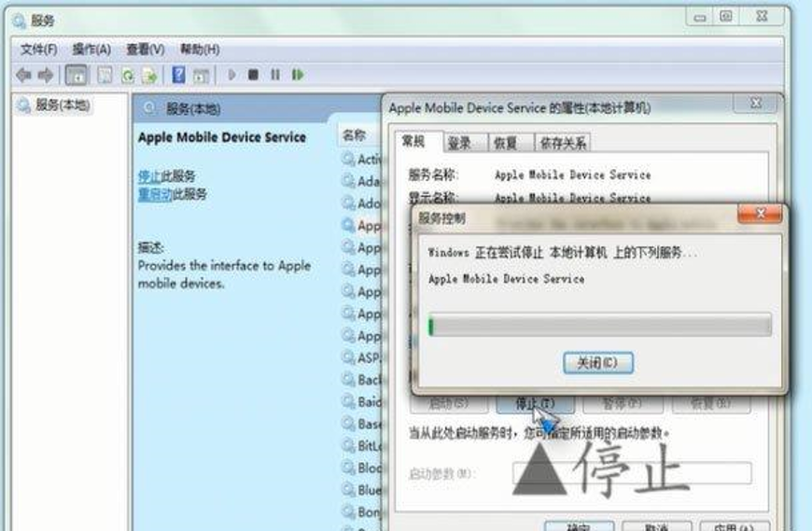
Task: Click the Forward arrow toolbar icon
Action: [46, 76]
